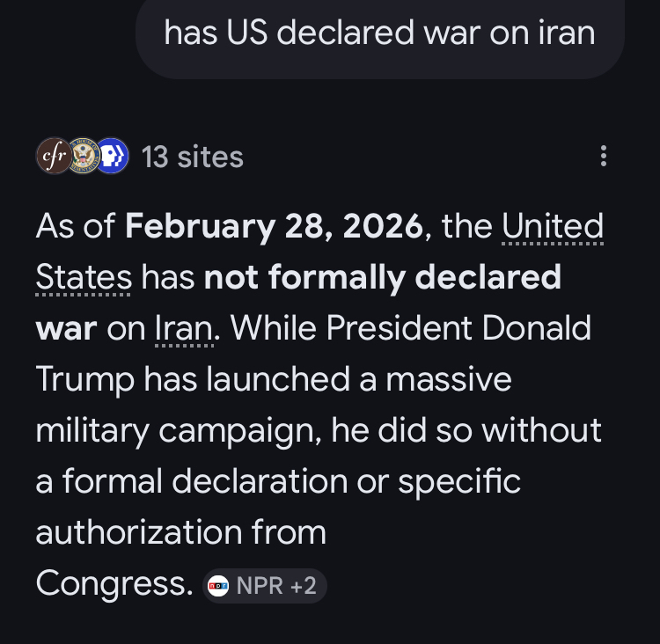Click the 'authorization from' text line

(x=180, y=532)
